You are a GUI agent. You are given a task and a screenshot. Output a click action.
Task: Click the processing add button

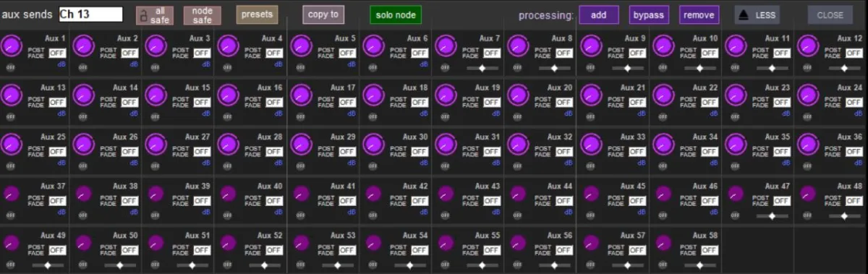point(598,14)
